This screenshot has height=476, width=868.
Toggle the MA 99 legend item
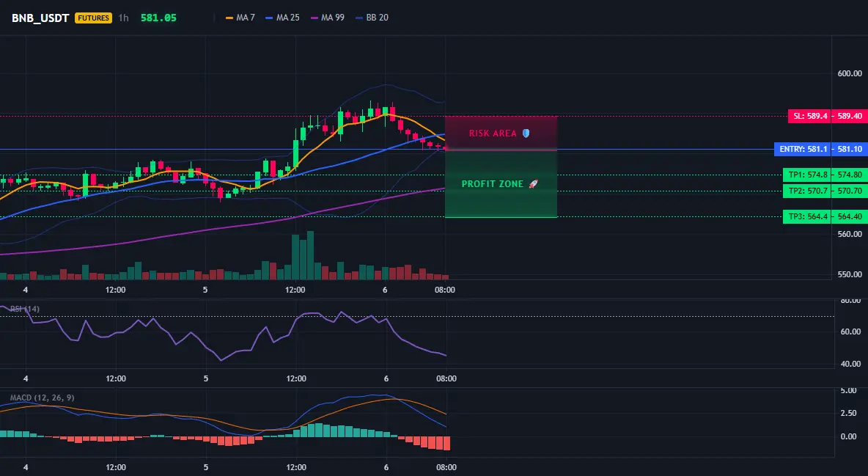tap(328, 18)
